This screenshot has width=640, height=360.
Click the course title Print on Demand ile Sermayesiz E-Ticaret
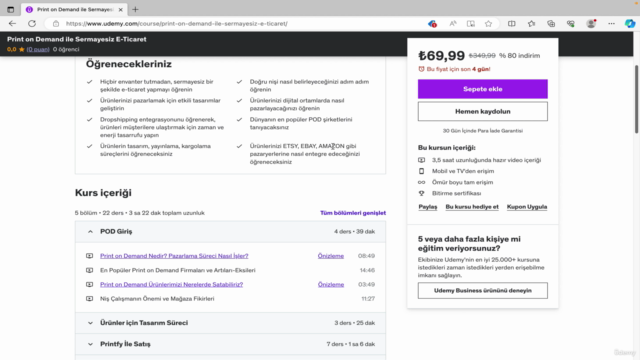point(77,39)
